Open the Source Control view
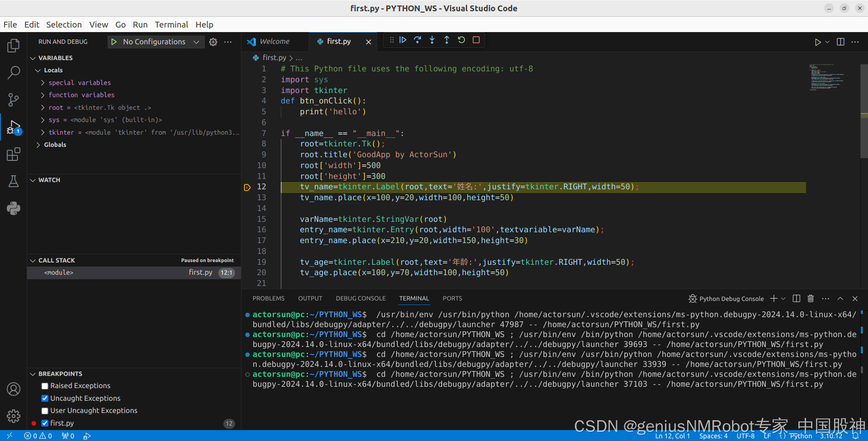Viewport: 868px width, 441px height. coord(14,99)
